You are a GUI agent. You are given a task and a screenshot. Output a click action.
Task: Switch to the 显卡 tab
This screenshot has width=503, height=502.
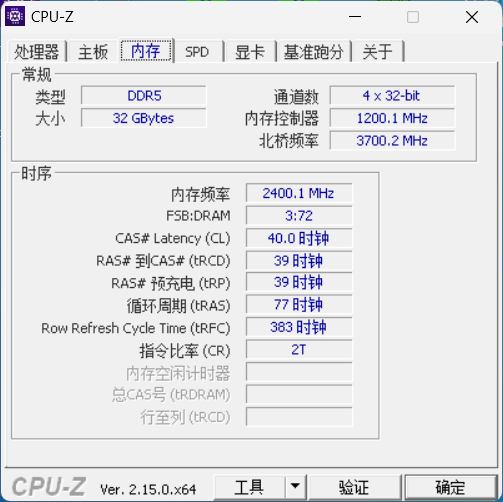[250, 52]
